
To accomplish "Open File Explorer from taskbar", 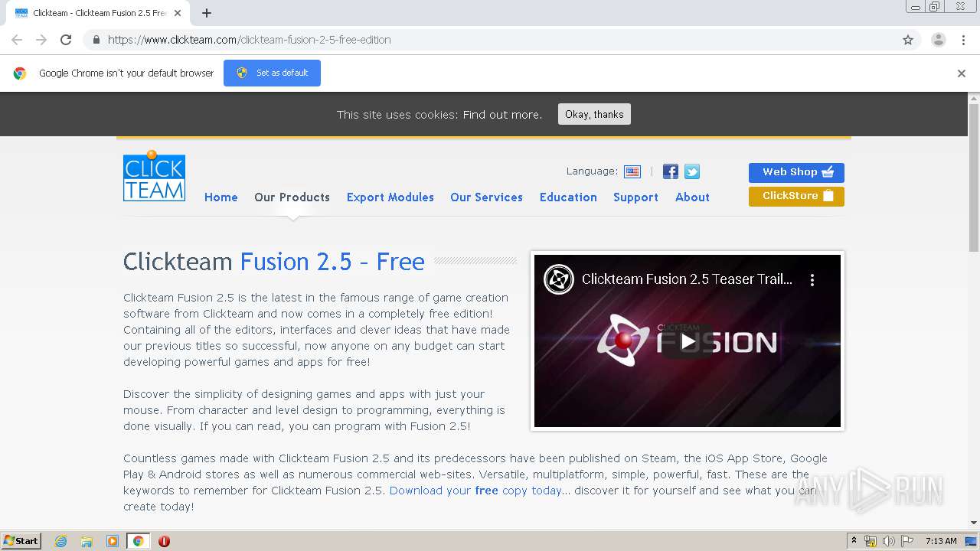I will (x=87, y=541).
